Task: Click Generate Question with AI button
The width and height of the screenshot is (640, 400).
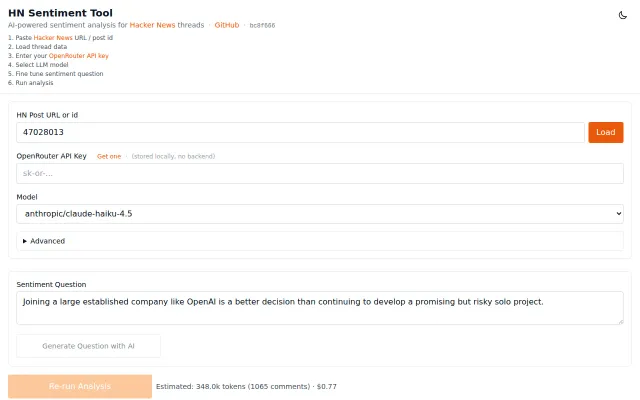Action: pyautogui.click(x=88, y=346)
